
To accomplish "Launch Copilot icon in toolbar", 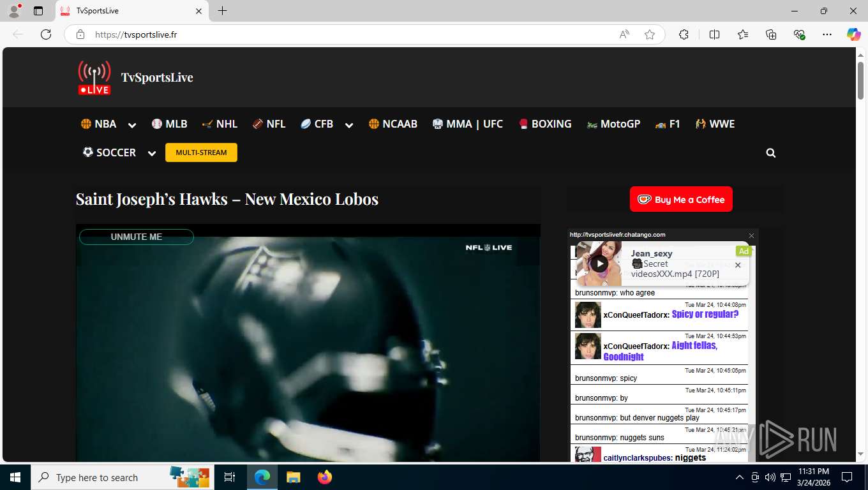I will [854, 34].
